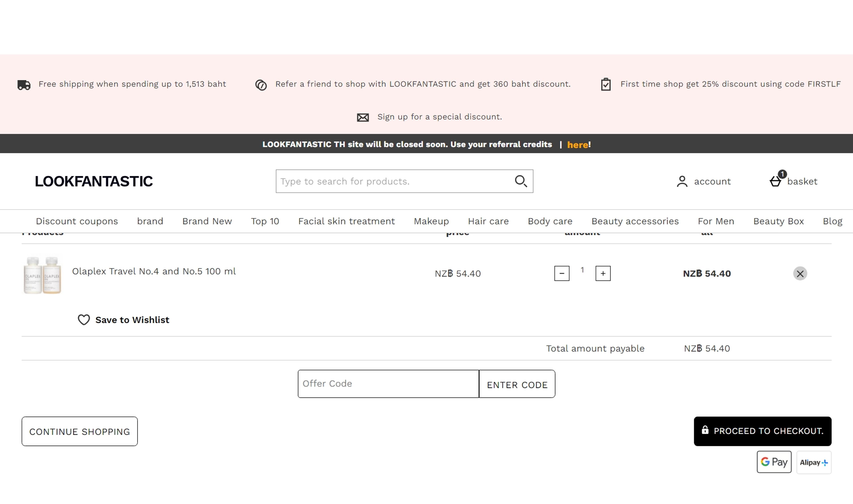The image size is (853, 504).
Task: Click 'Sign up for a special discount.' text
Action: click(x=440, y=117)
